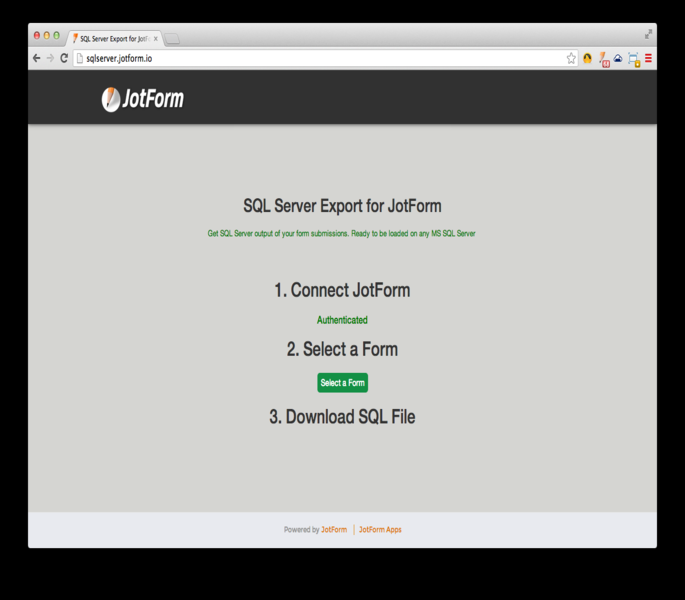The height and width of the screenshot is (600, 685).
Task: Click the green Authenticated status text
Action: (x=342, y=320)
